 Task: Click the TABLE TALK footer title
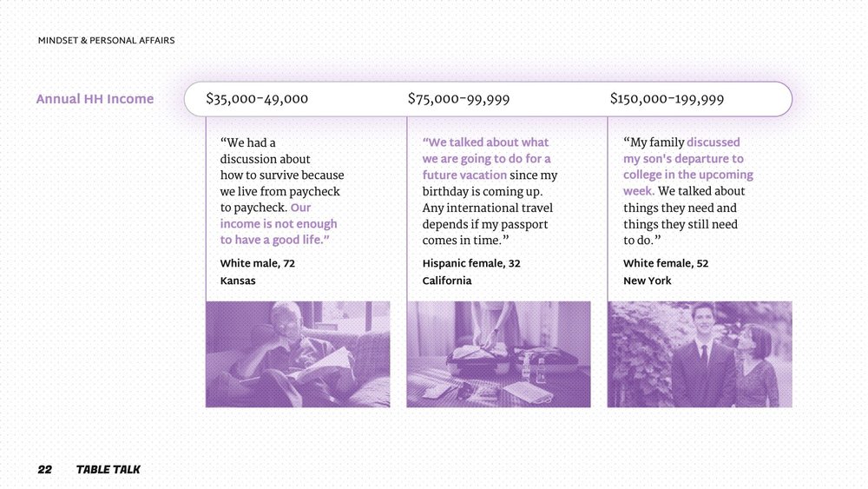pos(108,470)
